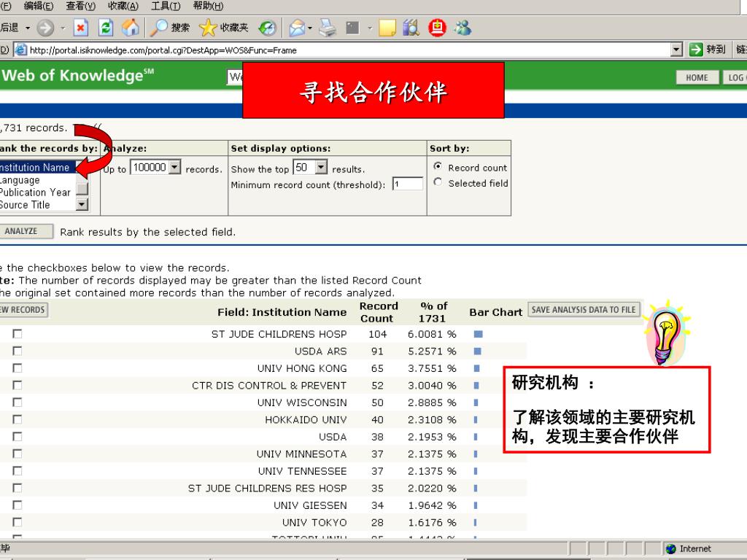The width and height of the screenshot is (747, 560).
Task: Click the Mail envelope icon
Action: click(296, 28)
